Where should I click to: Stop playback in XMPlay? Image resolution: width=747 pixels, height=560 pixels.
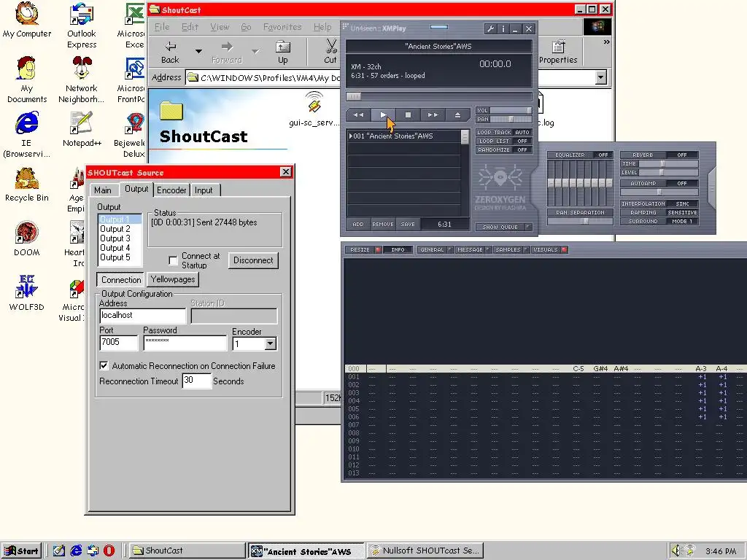(x=408, y=114)
